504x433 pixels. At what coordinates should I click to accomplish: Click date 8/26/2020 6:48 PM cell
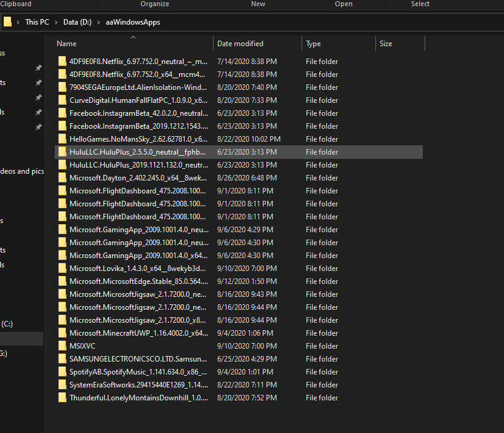pos(247,178)
